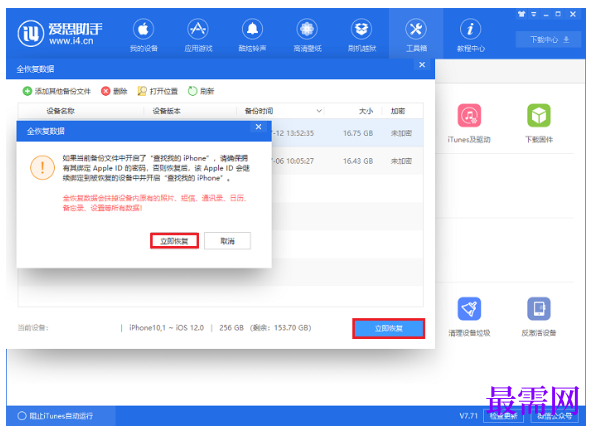598x432 pixels.
Task: Click backup time 13:52:35 cell
Action: pos(300,133)
